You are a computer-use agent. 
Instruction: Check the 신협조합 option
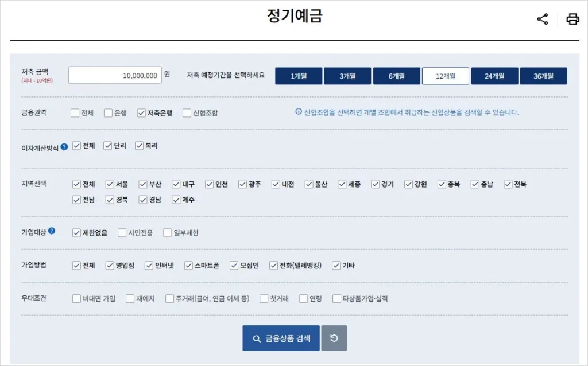pos(187,113)
